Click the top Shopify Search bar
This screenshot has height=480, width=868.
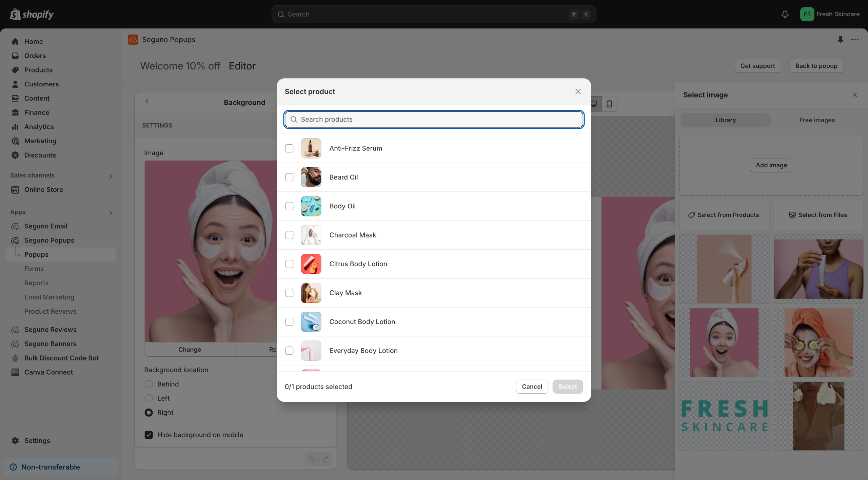tap(434, 14)
